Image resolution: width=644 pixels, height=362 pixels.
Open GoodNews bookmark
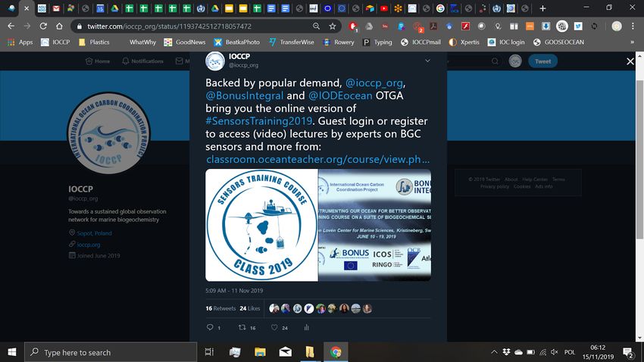coord(184,42)
